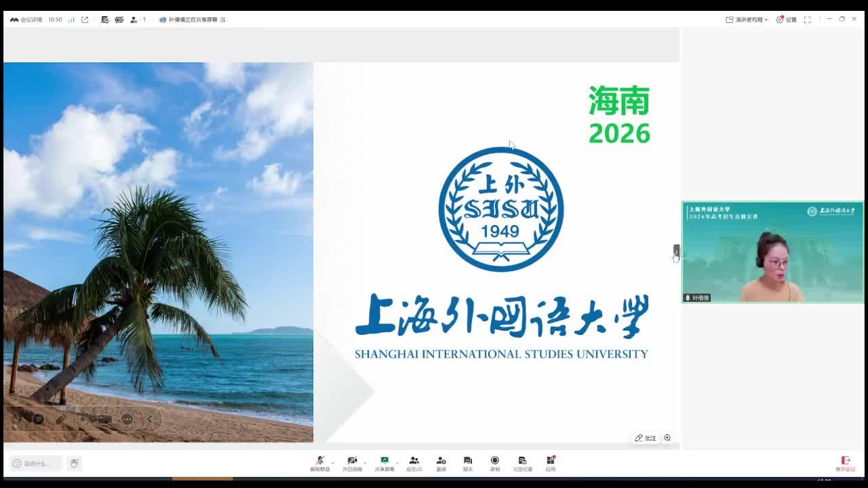
Task: Click the screenshot capture icon in slideshow controls
Action: (83, 420)
